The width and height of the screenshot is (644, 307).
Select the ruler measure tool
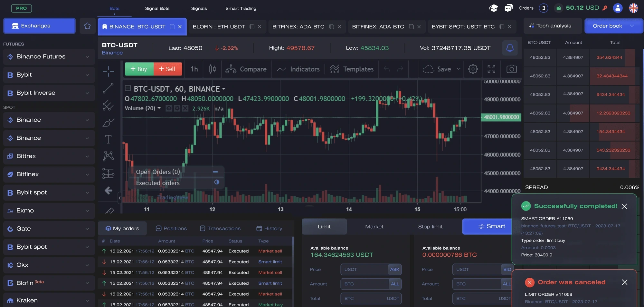[109, 211]
